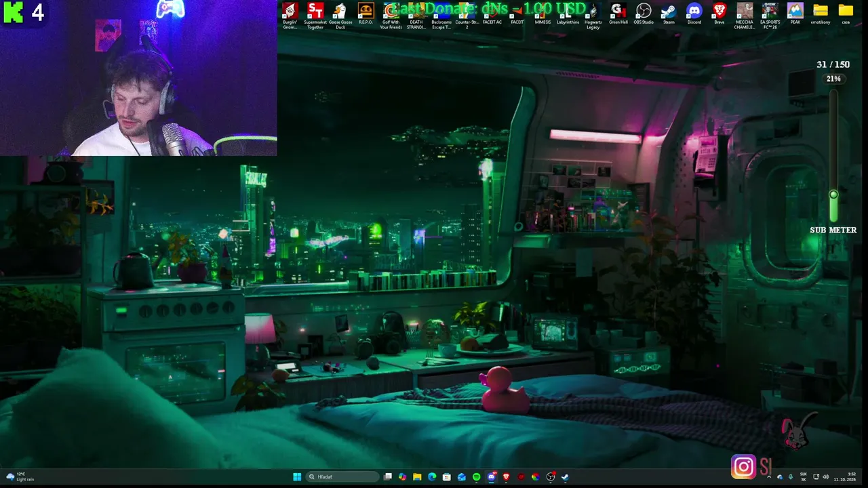
Task: Open the volume speaker tray icon
Action: point(826,477)
